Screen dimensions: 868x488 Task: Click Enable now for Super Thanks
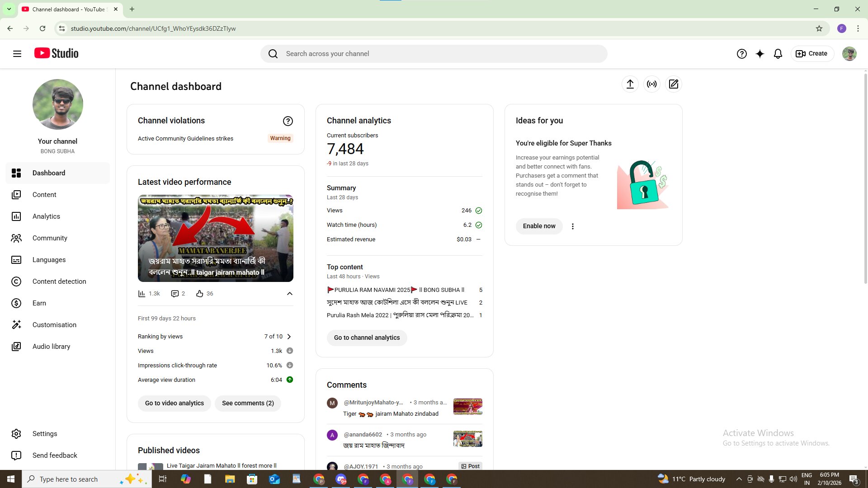point(539,226)
